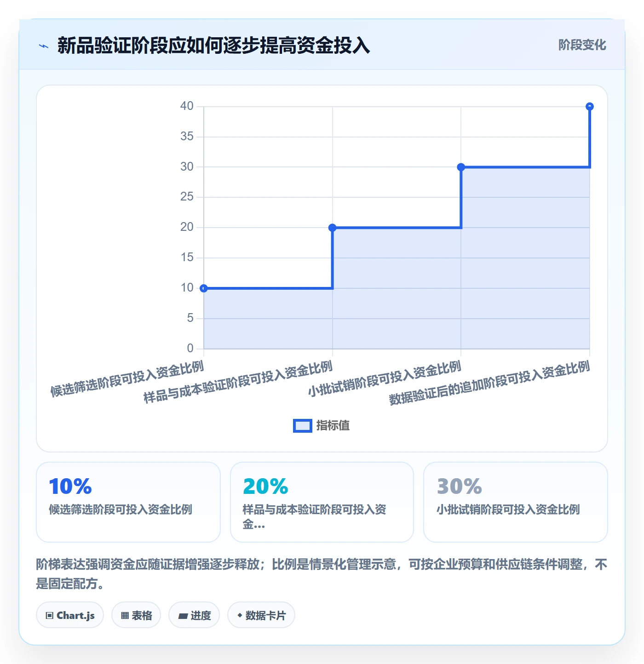This screenshot has height=664, width=644.
Task: Click the note starting 阶梯表达强调资金
Action: [x=322, y=574]
